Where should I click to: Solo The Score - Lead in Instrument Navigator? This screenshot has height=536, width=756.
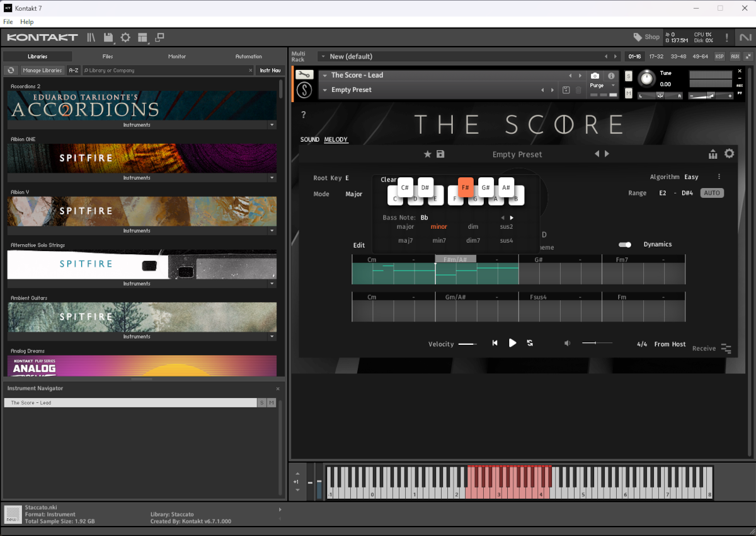click(262, 403)
